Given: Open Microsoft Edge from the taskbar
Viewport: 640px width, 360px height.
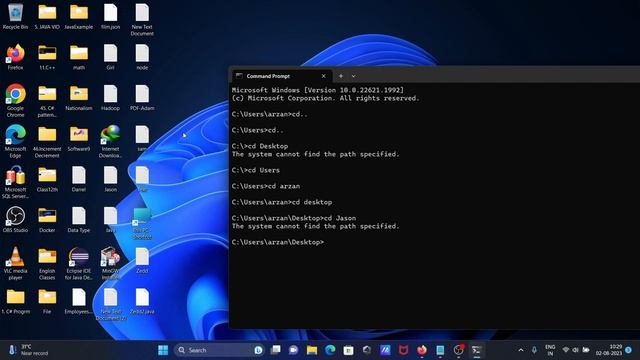Looking at the screenshot, I should [330, 350].
